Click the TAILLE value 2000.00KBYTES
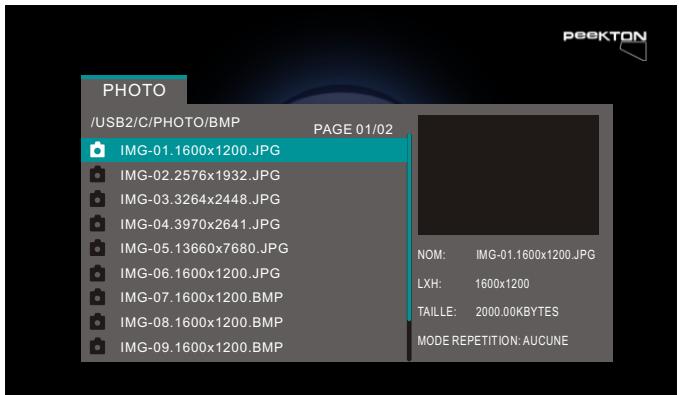The height and width of the screenshot is (395, 679). (x=517, y=312)
